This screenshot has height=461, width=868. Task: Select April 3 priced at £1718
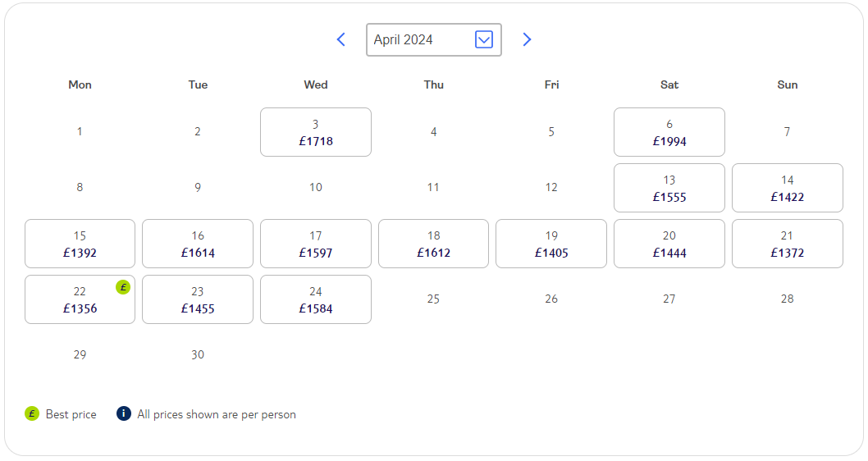click(316, 132)
